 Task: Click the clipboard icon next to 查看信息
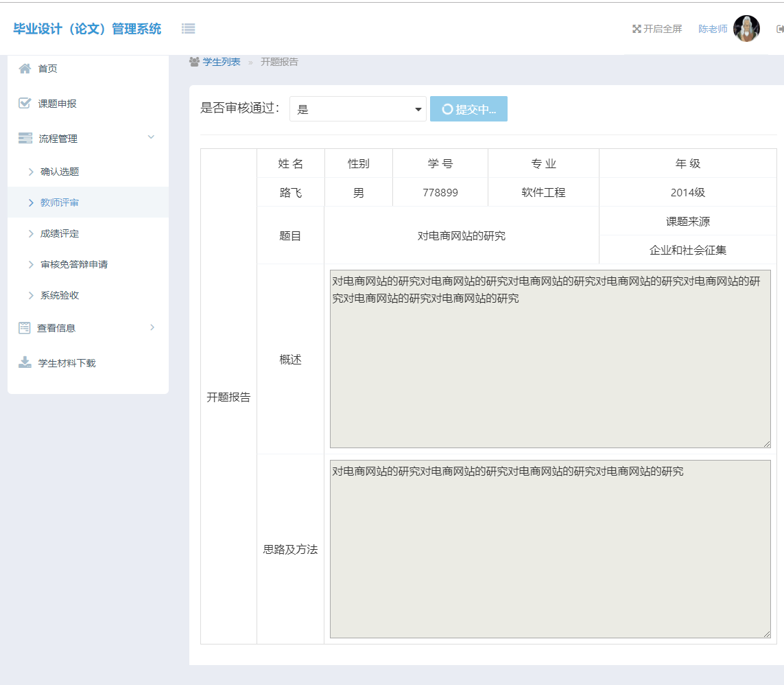tap(23, 327)
